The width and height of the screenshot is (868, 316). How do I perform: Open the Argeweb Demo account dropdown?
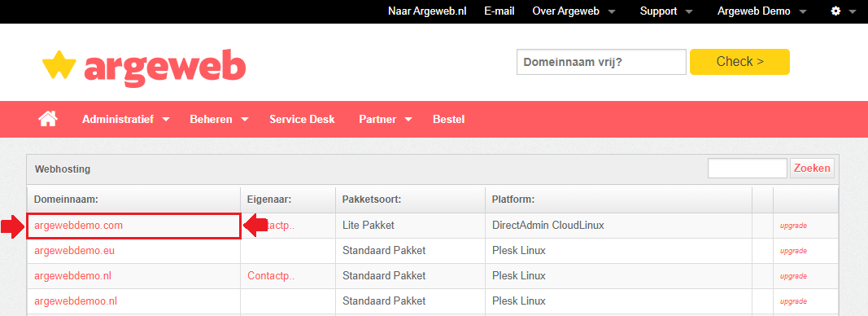point(761,11)
